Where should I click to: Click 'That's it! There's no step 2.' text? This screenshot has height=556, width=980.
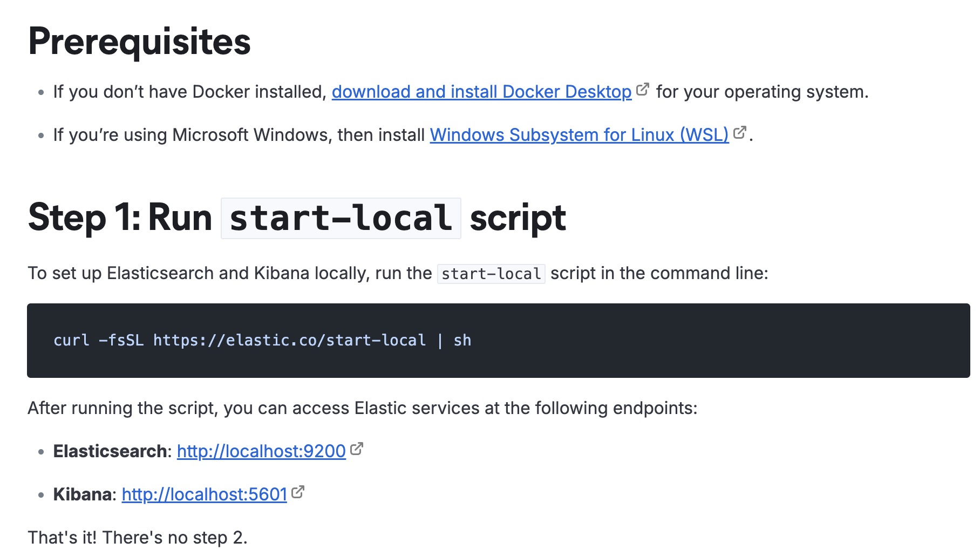click(138, 538)
